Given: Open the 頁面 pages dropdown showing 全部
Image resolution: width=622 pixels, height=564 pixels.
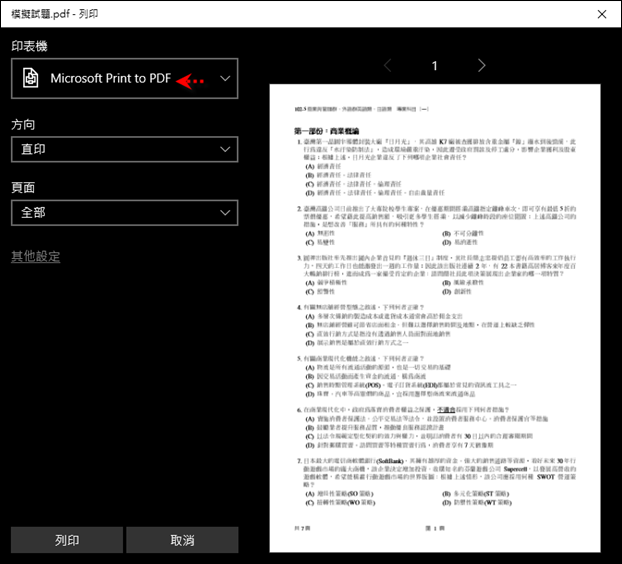Looking at the screenshot, I should (x=125, y=213).
